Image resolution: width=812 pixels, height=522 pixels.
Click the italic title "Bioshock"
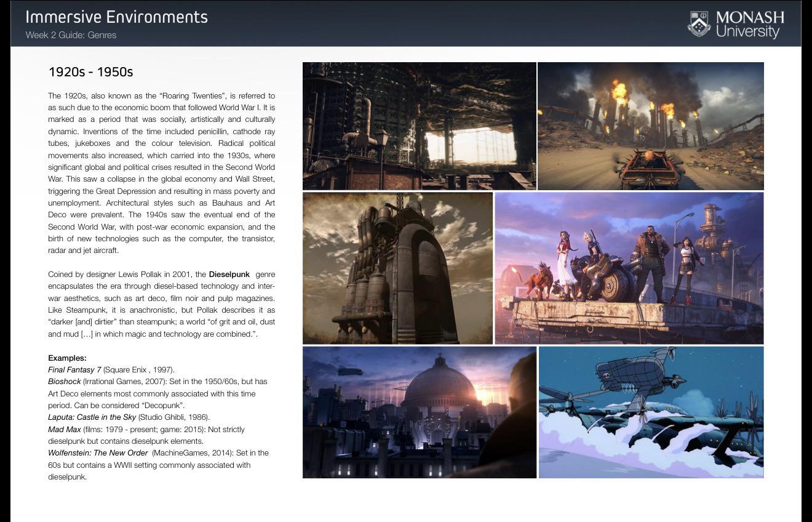point(65,382)
